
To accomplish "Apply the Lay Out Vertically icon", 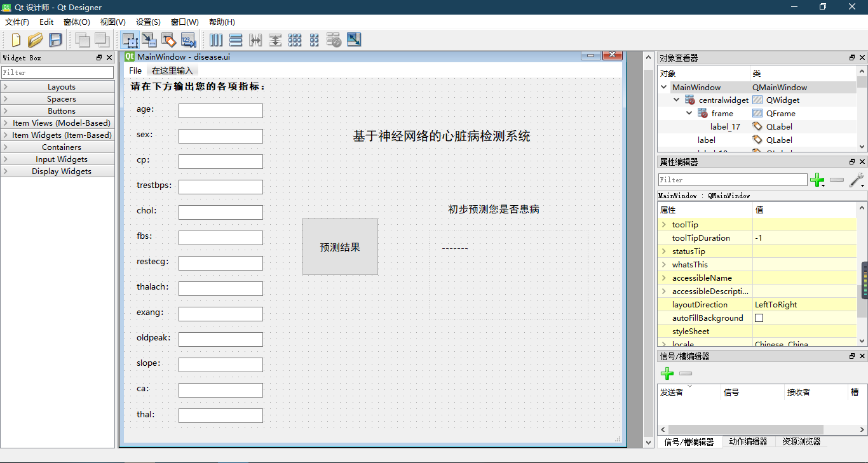I will point(236,40).
